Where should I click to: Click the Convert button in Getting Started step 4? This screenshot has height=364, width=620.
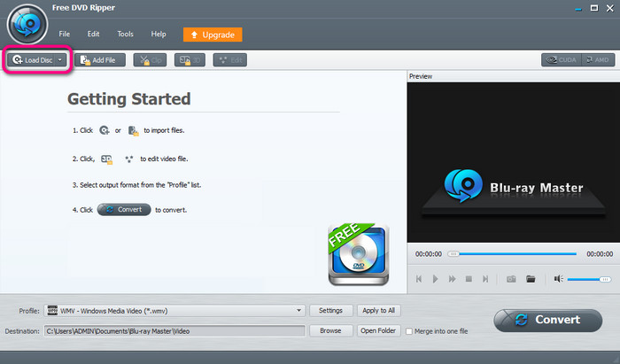pyautogui.click(x=124, y=210)
